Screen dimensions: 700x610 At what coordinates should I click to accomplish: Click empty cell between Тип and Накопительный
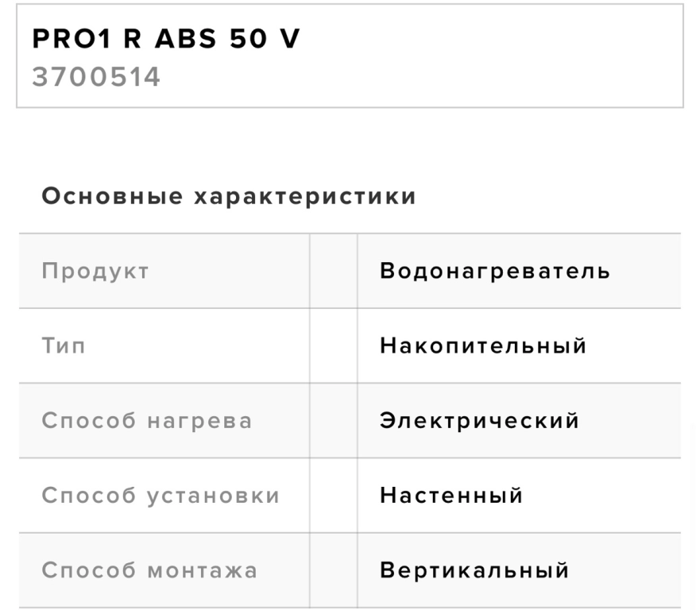click(x=334, y=346)
